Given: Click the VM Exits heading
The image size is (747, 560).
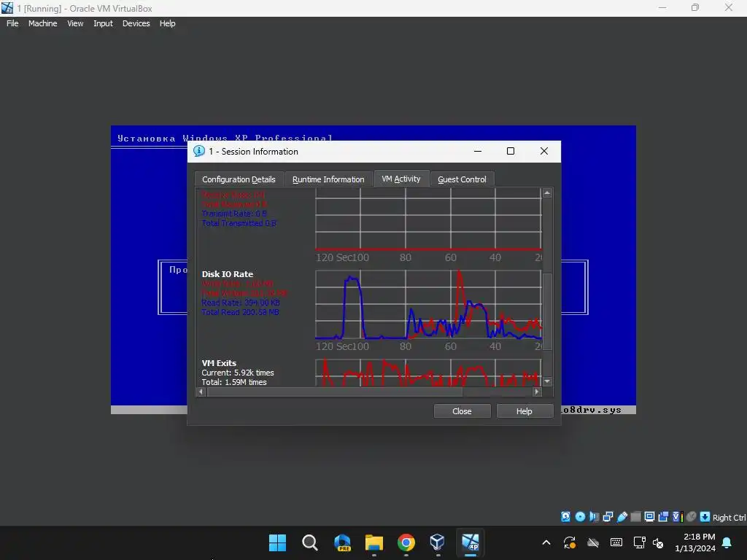Looking at the screenshot, I should [219, 363].
